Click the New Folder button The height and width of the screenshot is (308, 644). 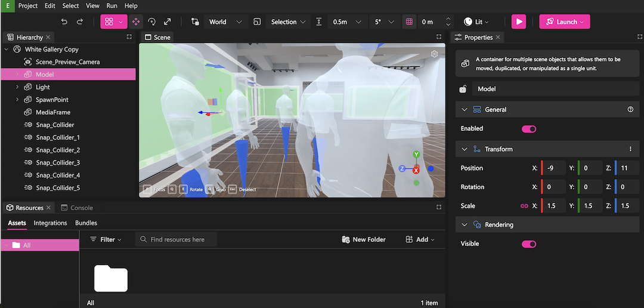[364, 239]
